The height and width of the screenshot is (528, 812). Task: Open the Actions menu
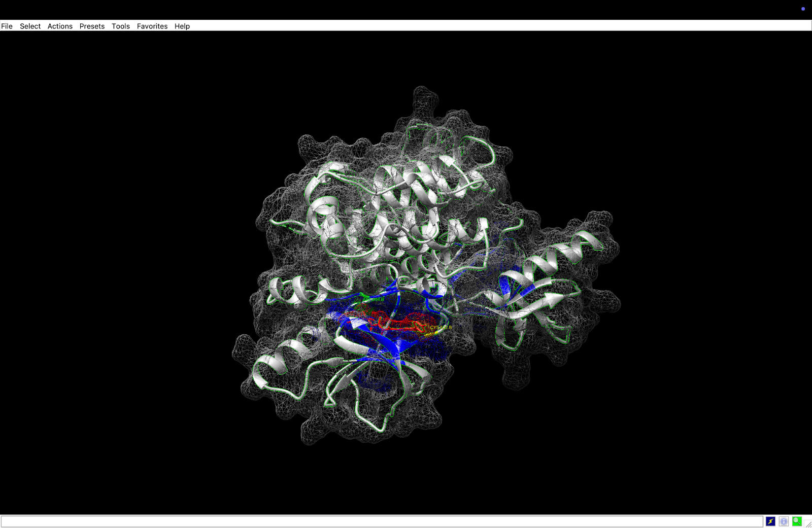coord(60,26)
